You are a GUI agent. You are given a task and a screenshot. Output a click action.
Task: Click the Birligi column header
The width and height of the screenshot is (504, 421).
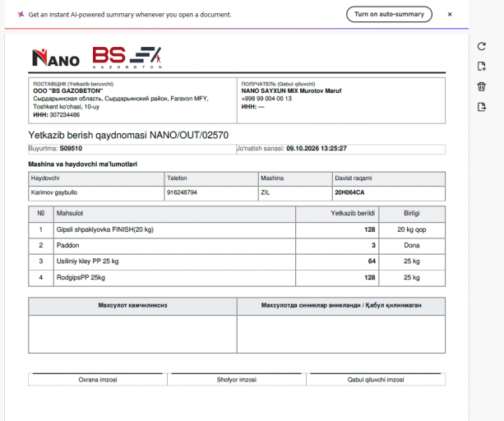[411, 213]
